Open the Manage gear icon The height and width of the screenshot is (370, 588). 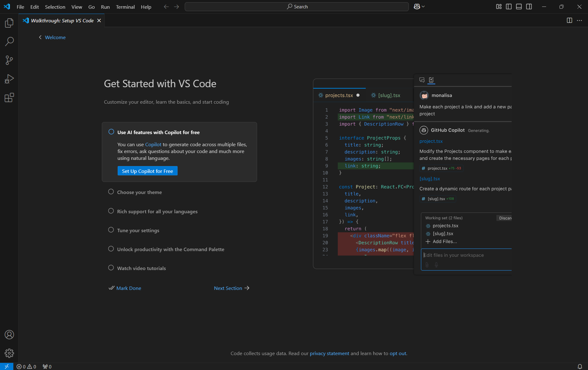click(x=9, y=353)
